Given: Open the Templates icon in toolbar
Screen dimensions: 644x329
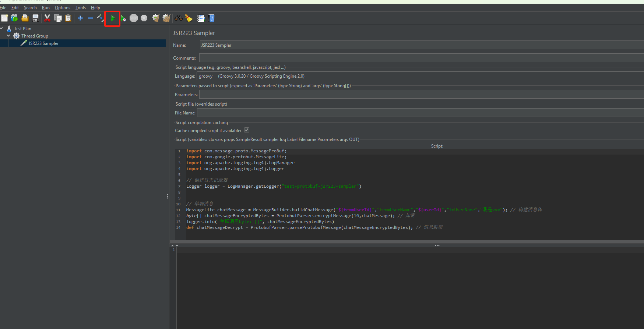Looking at the screenshot, I should click(x=14, y=18).
